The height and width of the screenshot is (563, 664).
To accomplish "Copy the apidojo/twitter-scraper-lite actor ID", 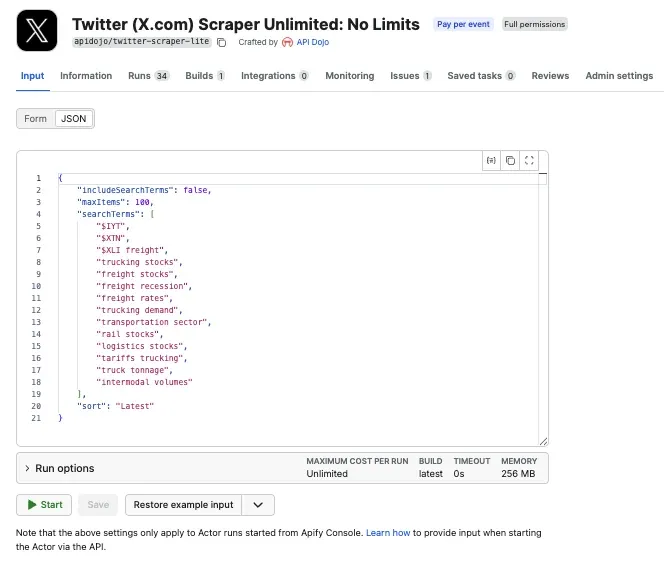I will [221, 42].
